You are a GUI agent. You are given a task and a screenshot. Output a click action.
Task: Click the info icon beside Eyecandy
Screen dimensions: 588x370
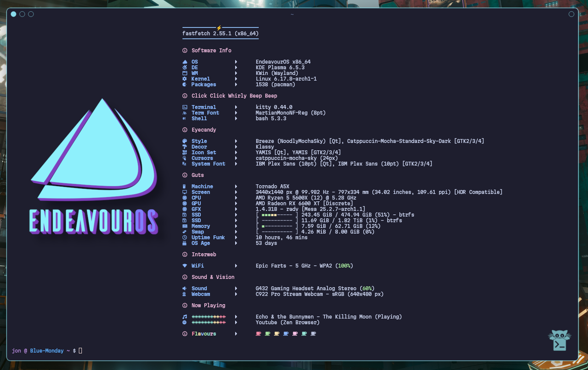[x=185, y=130]
